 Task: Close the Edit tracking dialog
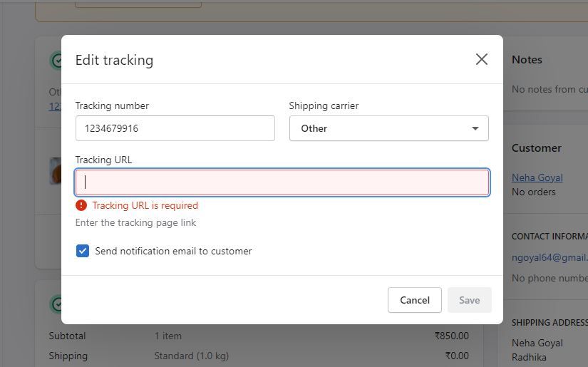(x=482, y=59)
